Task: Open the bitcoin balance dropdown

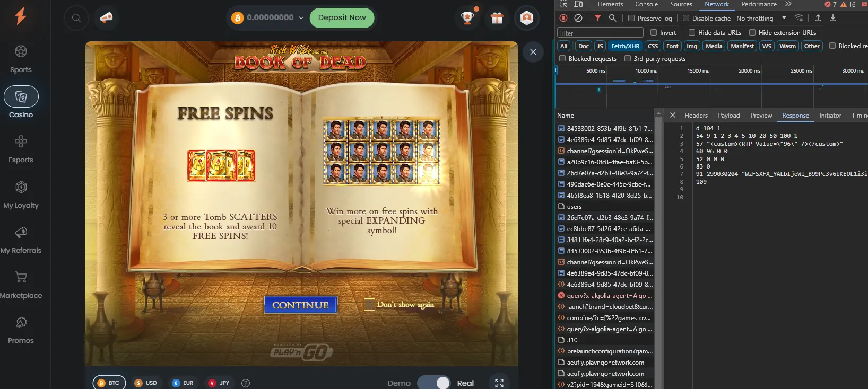Action: click(x=267, y=17)
